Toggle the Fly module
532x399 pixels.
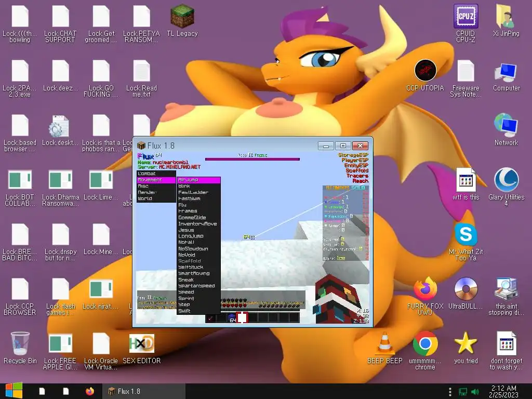click(199, 205)
